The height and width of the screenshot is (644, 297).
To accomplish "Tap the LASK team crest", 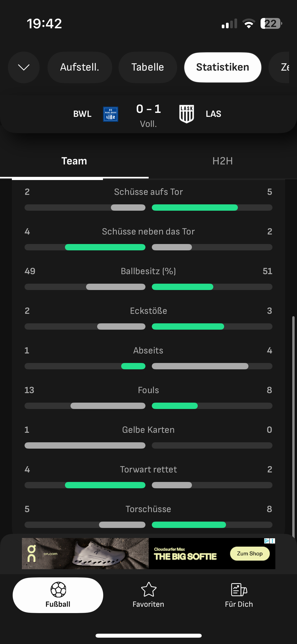I will tap(187, 114).
